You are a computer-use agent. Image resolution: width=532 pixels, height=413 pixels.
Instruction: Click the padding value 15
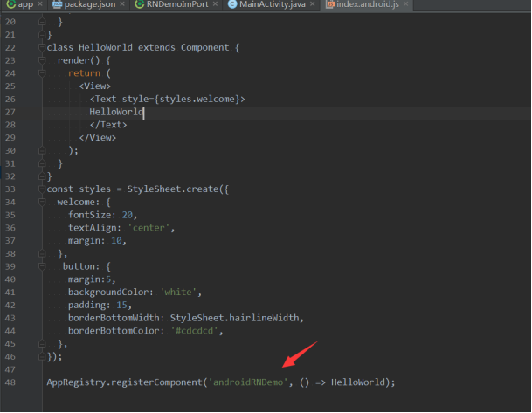click(121, 306)
